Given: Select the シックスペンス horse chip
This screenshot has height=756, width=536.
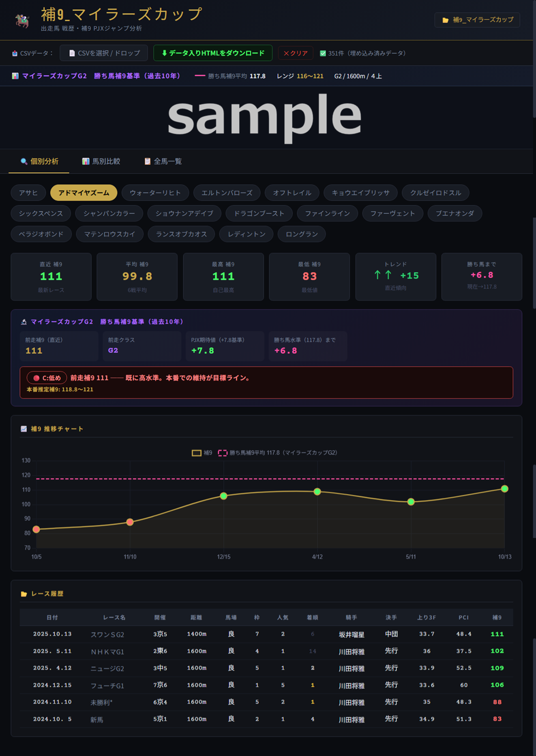Looking at the screenshot, I should coord(41,213).
